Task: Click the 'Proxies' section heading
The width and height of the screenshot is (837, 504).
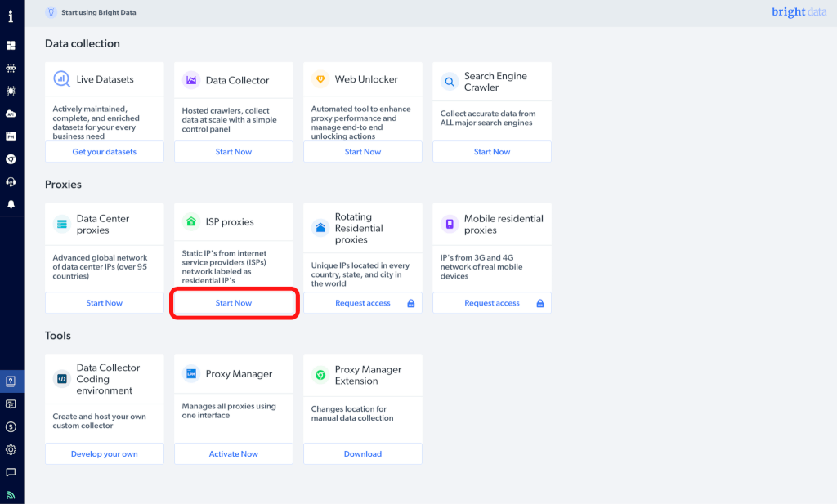Action: pyautogui.click(x=63, y=185)
